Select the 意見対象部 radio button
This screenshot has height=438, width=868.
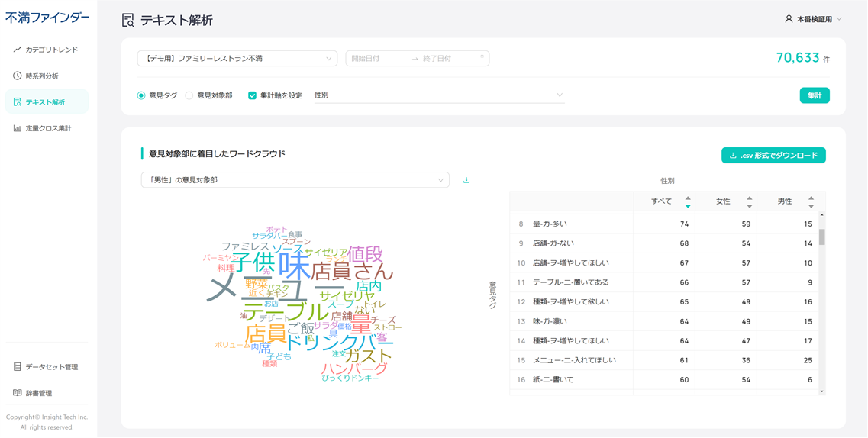(189, 95)
